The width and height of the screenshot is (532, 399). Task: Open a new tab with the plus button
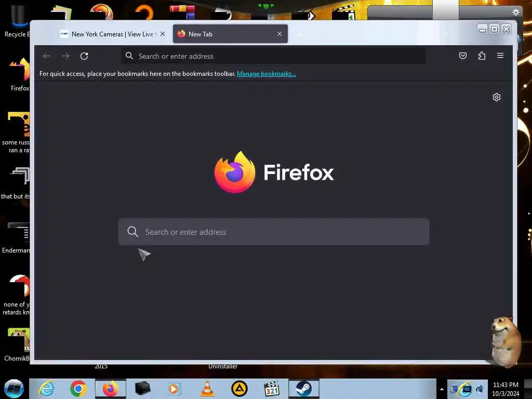point(299,34)
